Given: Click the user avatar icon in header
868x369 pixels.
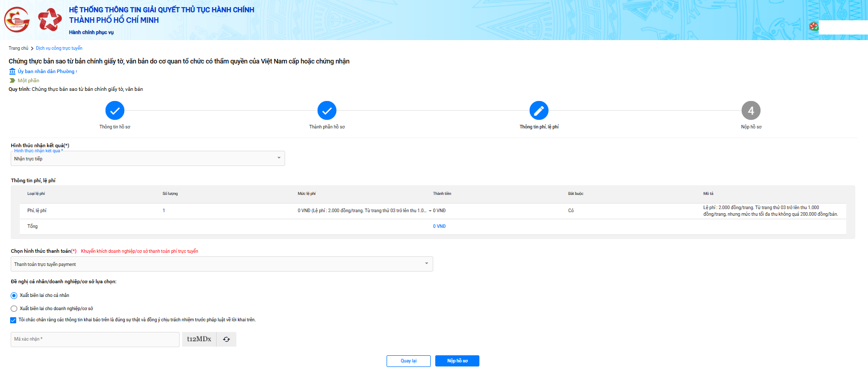Looking at the screenshot, I should tap(814, 27).
